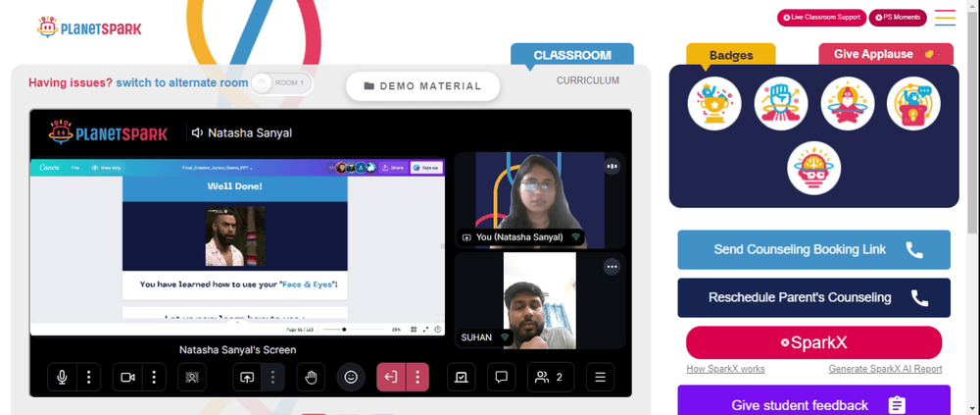
Task: Select the Give Applause tab
Action: coord(886,55)
